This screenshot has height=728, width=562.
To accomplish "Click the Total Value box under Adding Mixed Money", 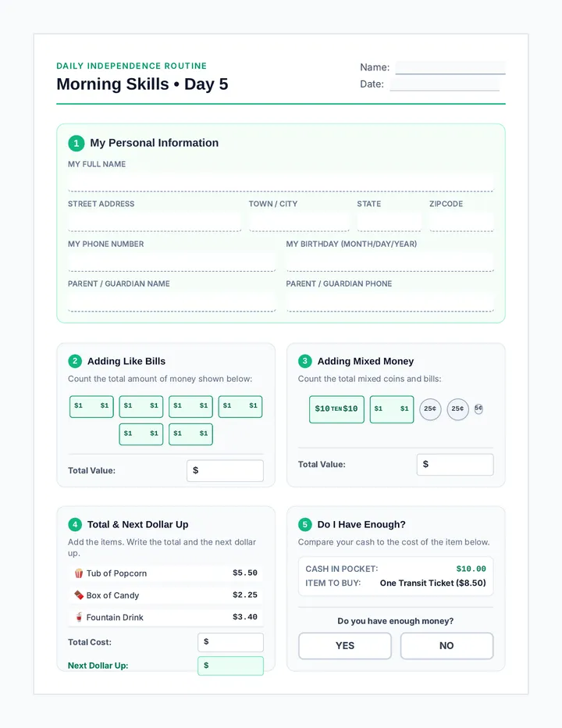I will pyautogui.click(x=455, y=465).
